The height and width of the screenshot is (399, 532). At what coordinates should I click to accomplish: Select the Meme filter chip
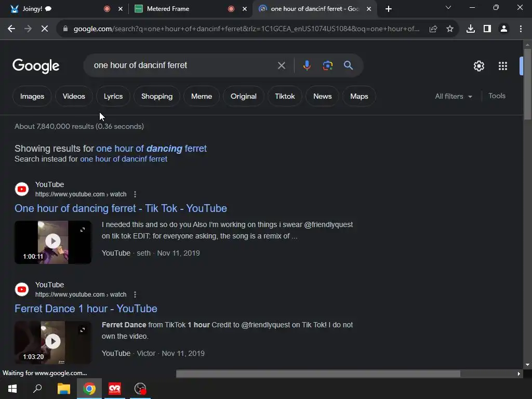click(x=202, y=96)
